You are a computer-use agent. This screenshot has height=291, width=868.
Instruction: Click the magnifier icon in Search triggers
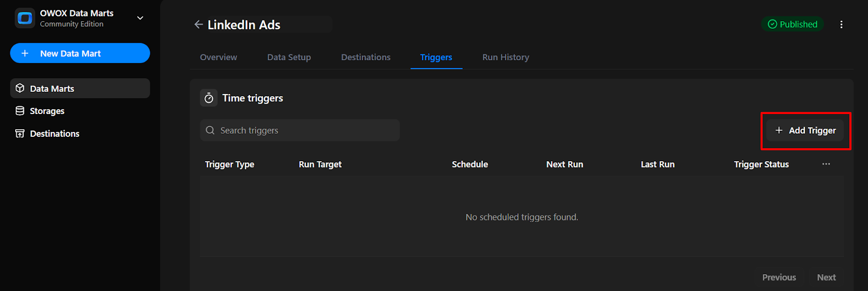(x=210, y=130)
